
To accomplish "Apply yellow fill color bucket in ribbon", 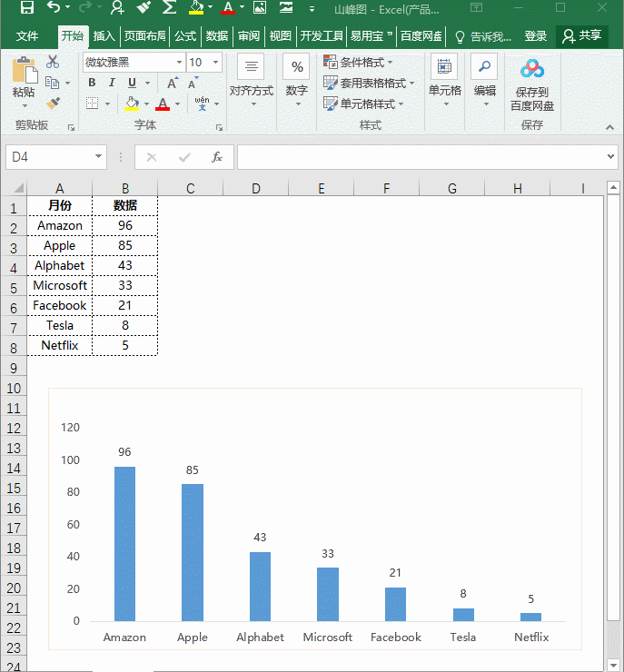I will [x=132, y=104].
